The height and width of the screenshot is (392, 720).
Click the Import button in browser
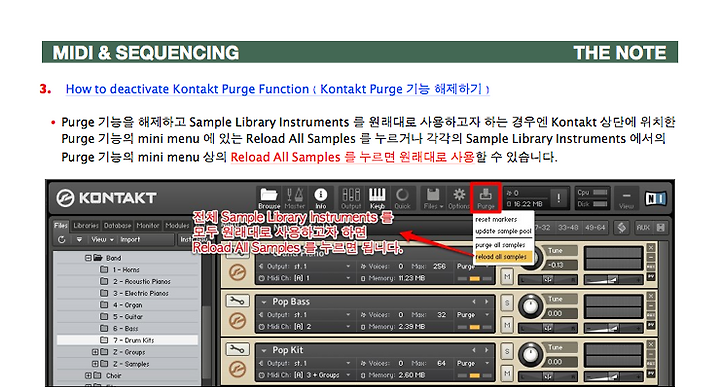tap(130, 240)
